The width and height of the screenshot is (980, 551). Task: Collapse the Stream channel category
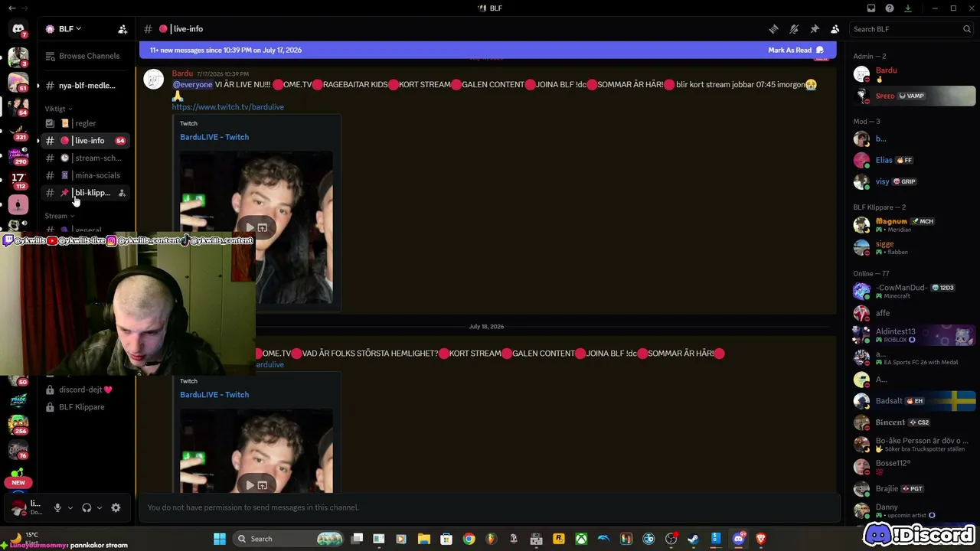(60, 216)
